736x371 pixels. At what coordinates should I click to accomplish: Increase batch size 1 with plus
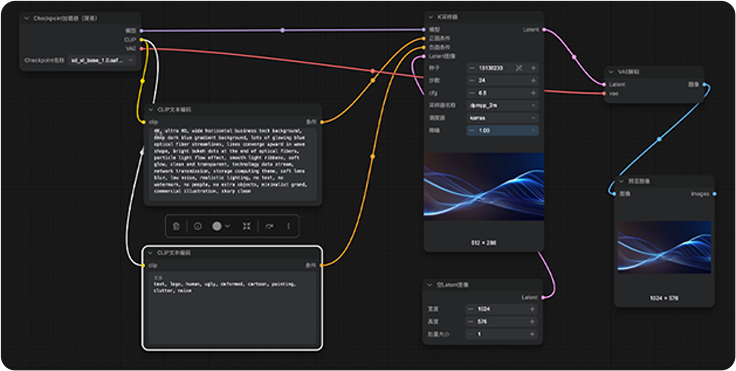[532, 334]
